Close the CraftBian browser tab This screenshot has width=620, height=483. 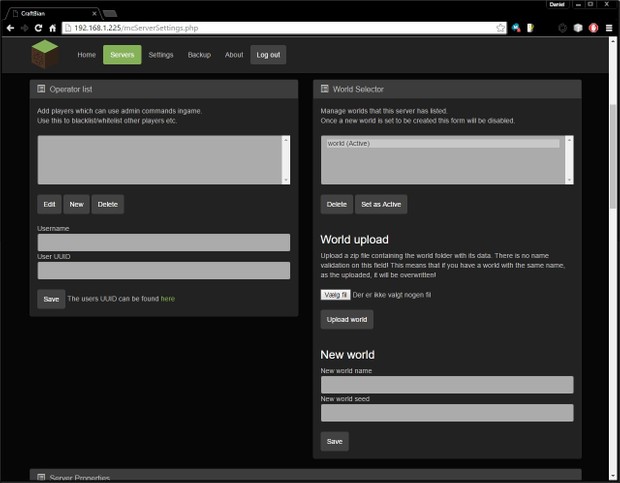94,13
